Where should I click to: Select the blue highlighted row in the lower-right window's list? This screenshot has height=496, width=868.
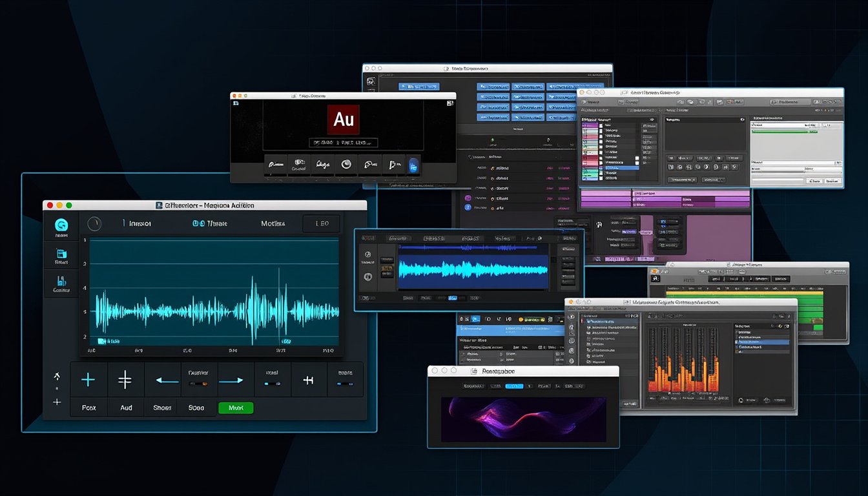762,342
